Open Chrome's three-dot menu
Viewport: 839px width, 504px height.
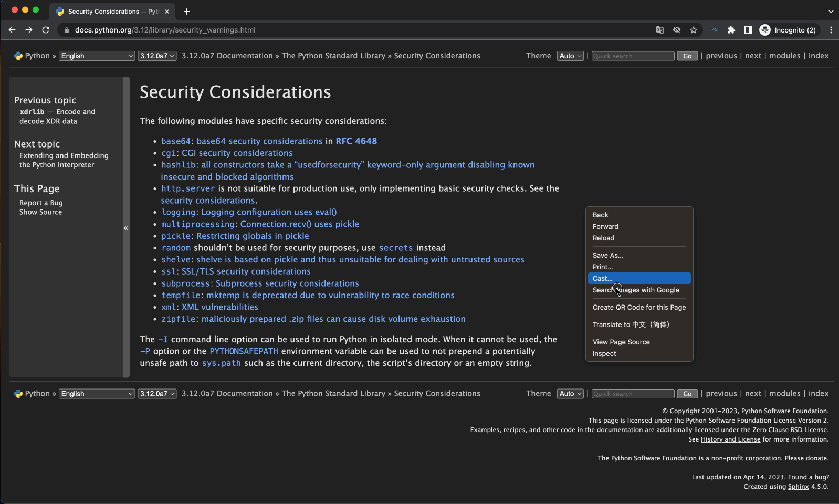point(831,30)
